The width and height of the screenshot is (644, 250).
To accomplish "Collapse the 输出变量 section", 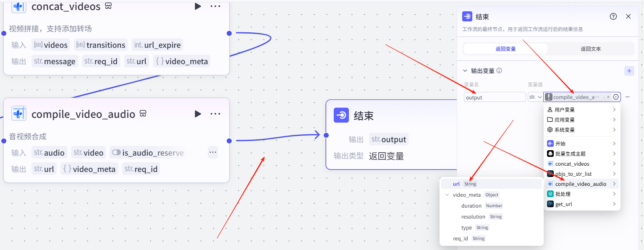I will click(x=465, y=71).
